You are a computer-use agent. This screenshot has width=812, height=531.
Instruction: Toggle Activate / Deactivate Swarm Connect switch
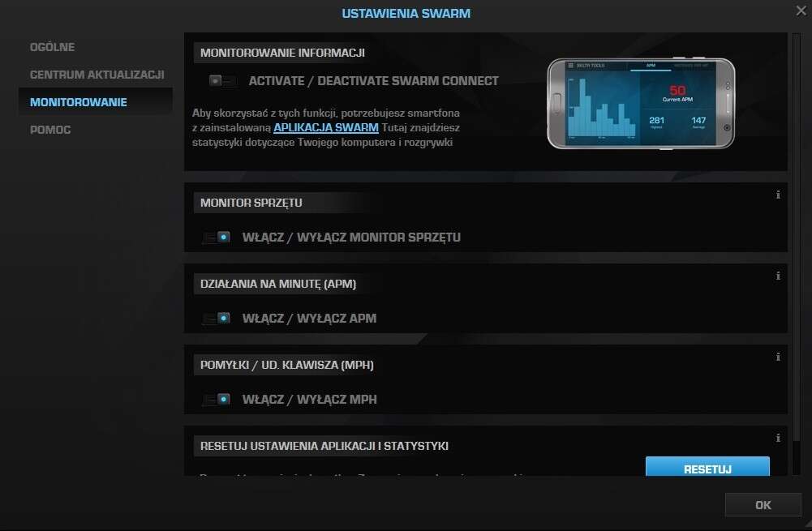(x=221, y=81)
